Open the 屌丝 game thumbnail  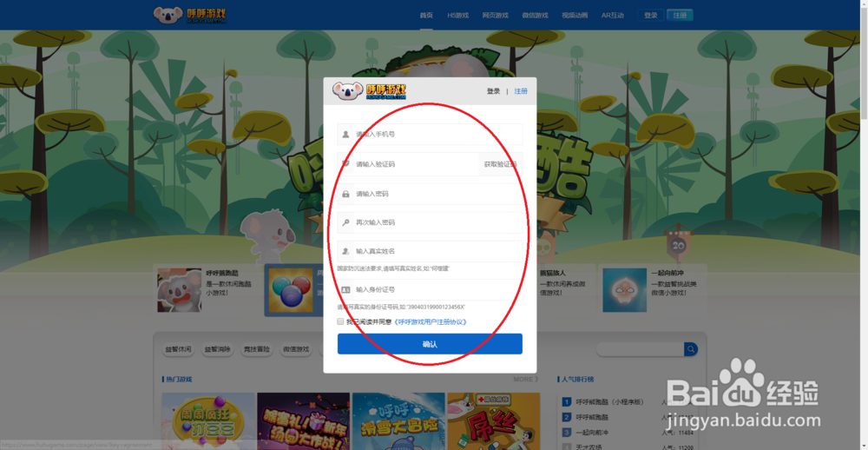click(x=494, y=421)
